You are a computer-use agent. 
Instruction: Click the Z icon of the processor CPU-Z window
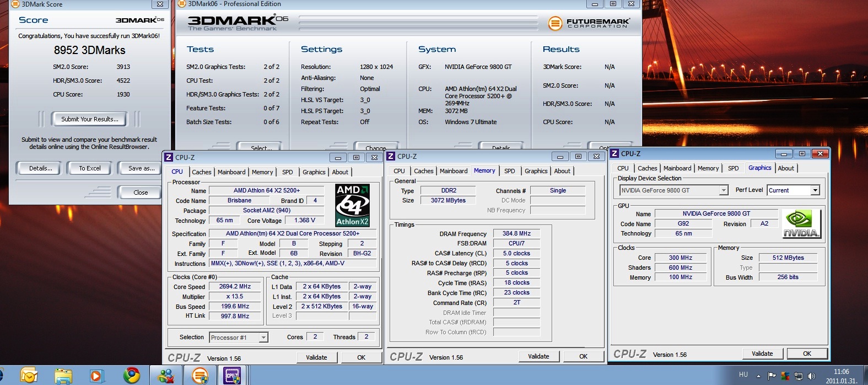[169, 157]
